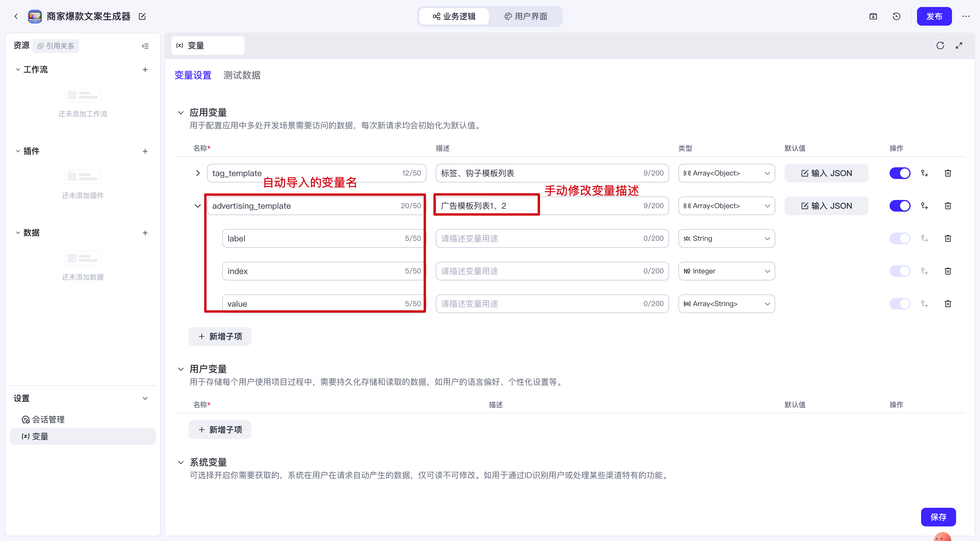Disable the advertising_template variable switch
The width and height of the screenshot is (980, 541).
pos(900,206)
